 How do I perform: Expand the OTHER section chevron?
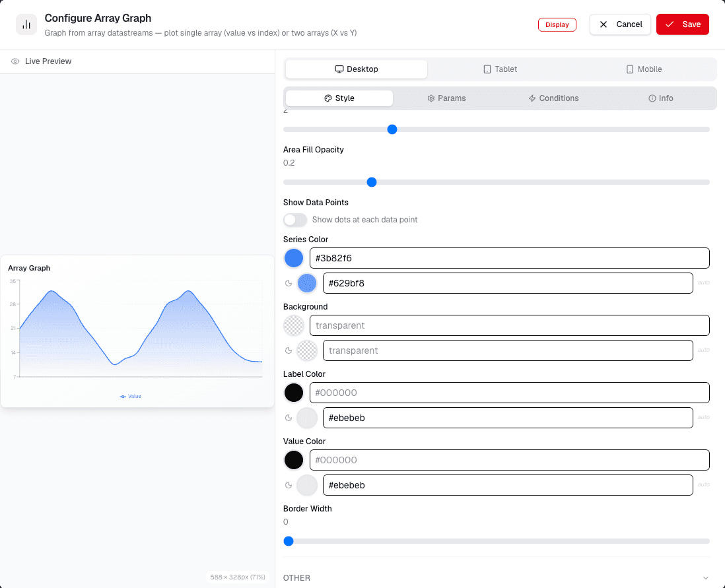(706, 578)
